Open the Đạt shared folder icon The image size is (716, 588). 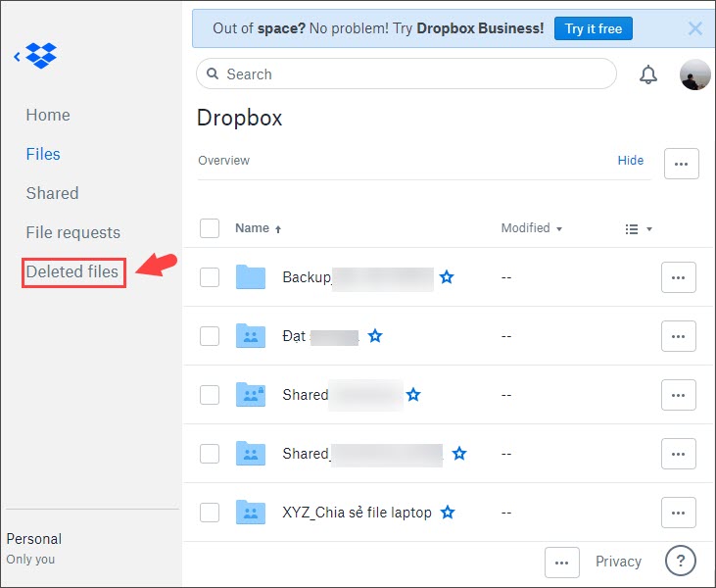click(251, 336)
